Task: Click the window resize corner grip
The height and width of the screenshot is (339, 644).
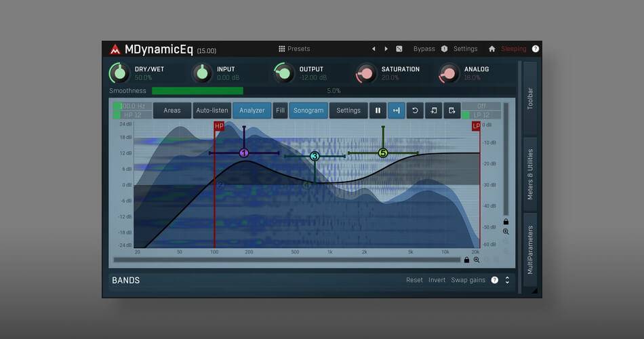Action: point(534,290)
